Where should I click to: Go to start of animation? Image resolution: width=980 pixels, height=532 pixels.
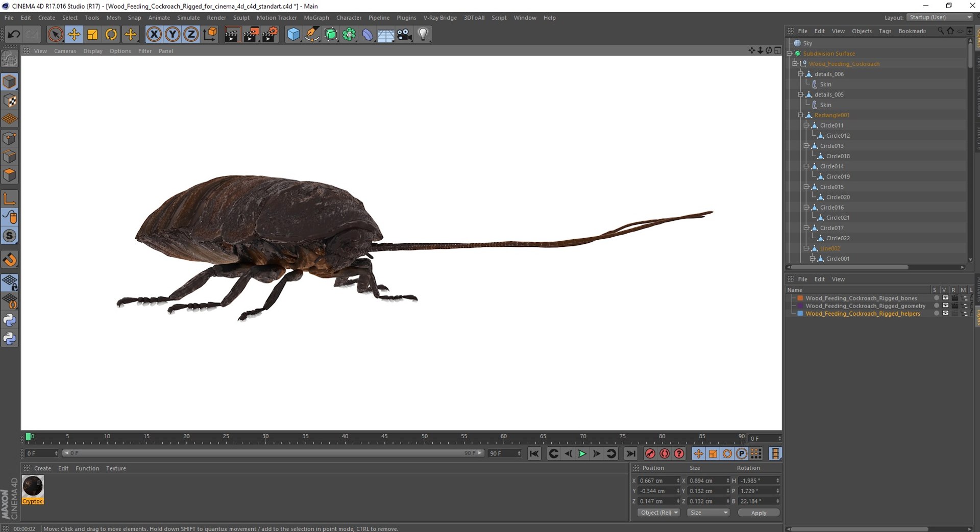click(534, 453)
